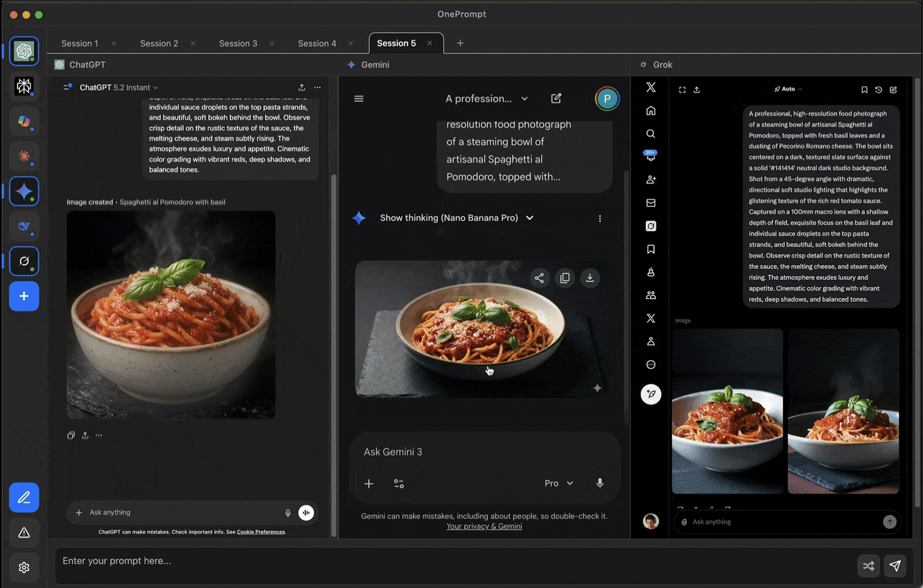Open a new session with the plus tab

(x=460, y=43)
